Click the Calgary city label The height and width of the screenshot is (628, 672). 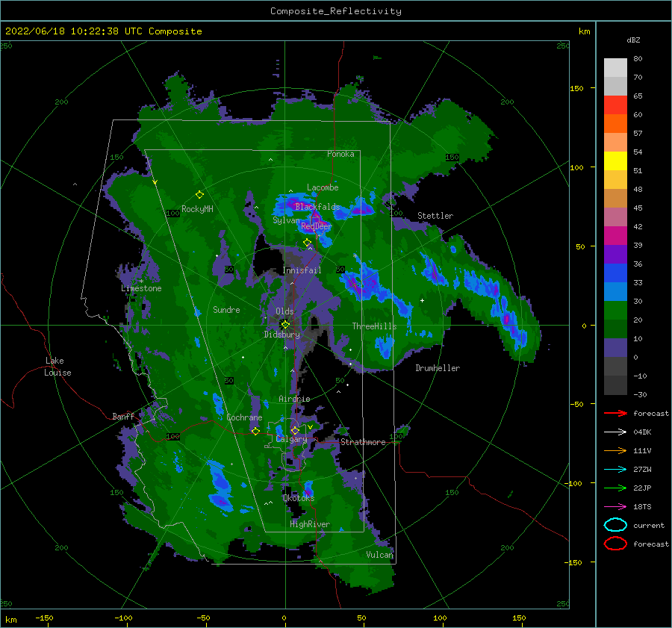point(291,439)
